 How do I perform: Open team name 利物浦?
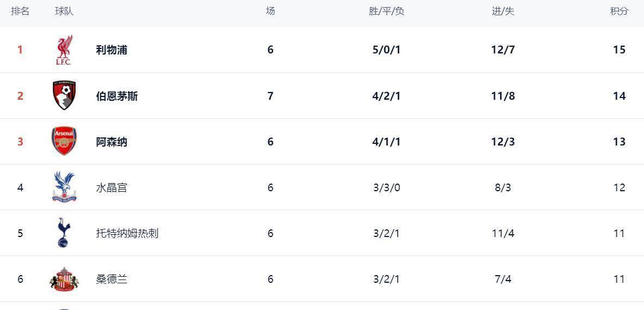112,50
